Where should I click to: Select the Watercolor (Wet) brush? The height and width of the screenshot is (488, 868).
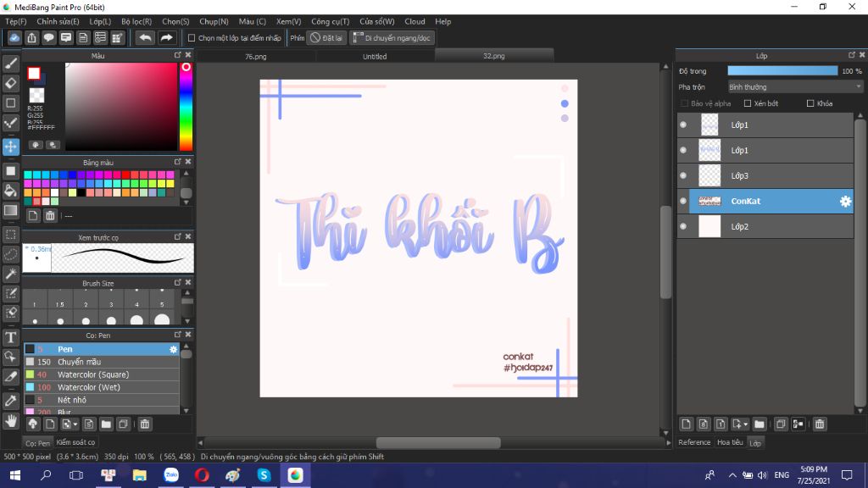(x=102, y=387)
